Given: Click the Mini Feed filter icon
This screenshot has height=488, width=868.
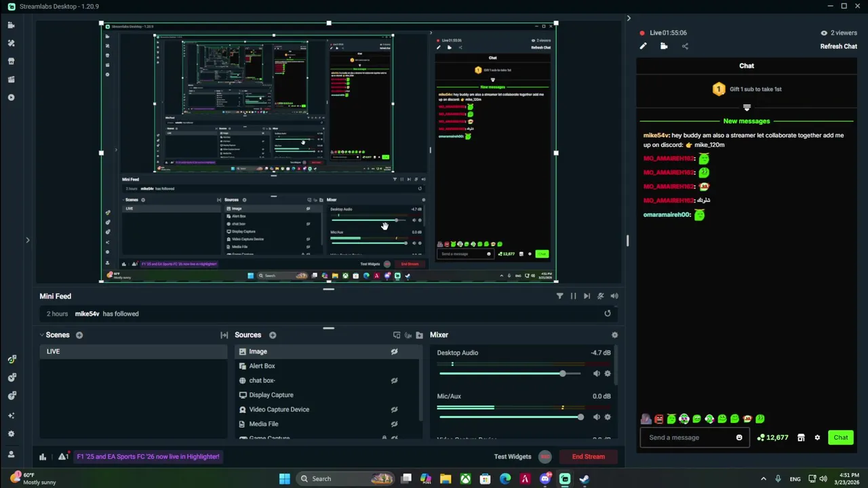Looking at the screenshot, I should (x=559, y=296).
